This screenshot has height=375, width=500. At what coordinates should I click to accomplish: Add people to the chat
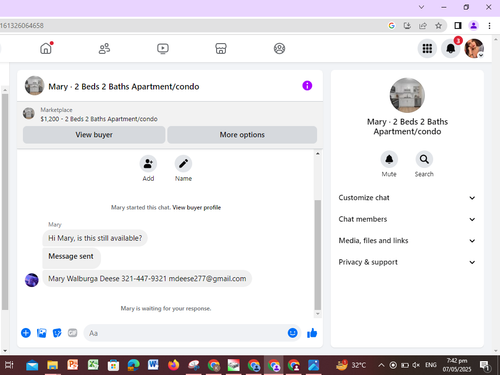coord(148,164)
